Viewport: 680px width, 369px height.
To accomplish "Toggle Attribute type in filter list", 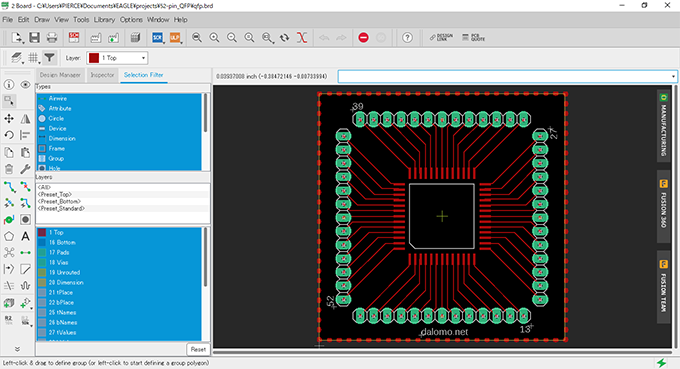I will pos(118,108).
